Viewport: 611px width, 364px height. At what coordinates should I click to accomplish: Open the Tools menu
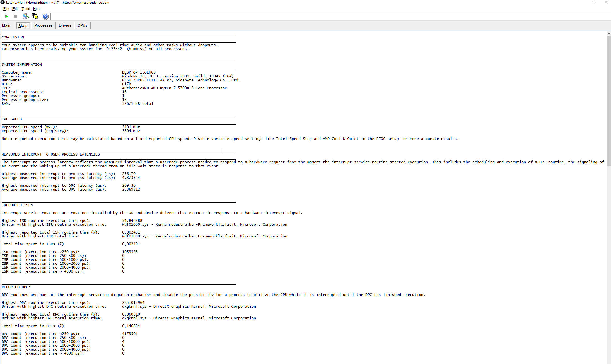point(26,9)
